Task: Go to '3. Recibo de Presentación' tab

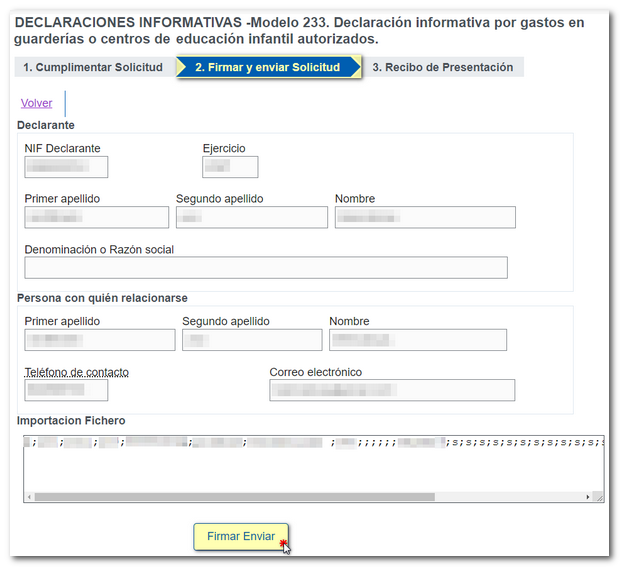Action: click(442, 67)
